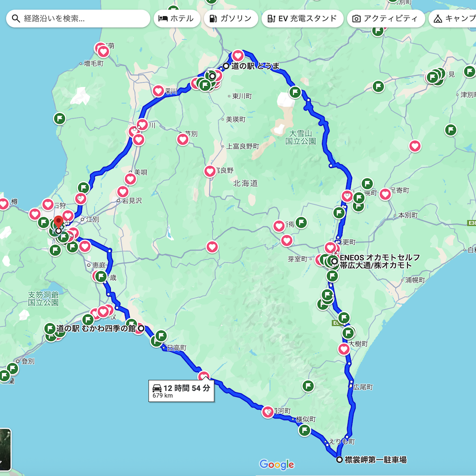Open the ENEOS オカモトセルフ 帯広大通 waypoint
476x476 pixels.
[335, 261]
